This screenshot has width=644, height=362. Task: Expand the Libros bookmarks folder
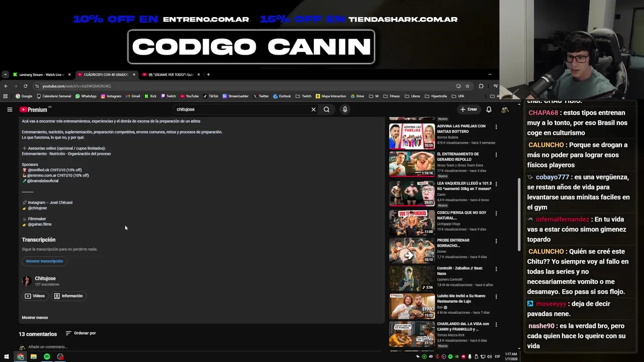[413, 96]
